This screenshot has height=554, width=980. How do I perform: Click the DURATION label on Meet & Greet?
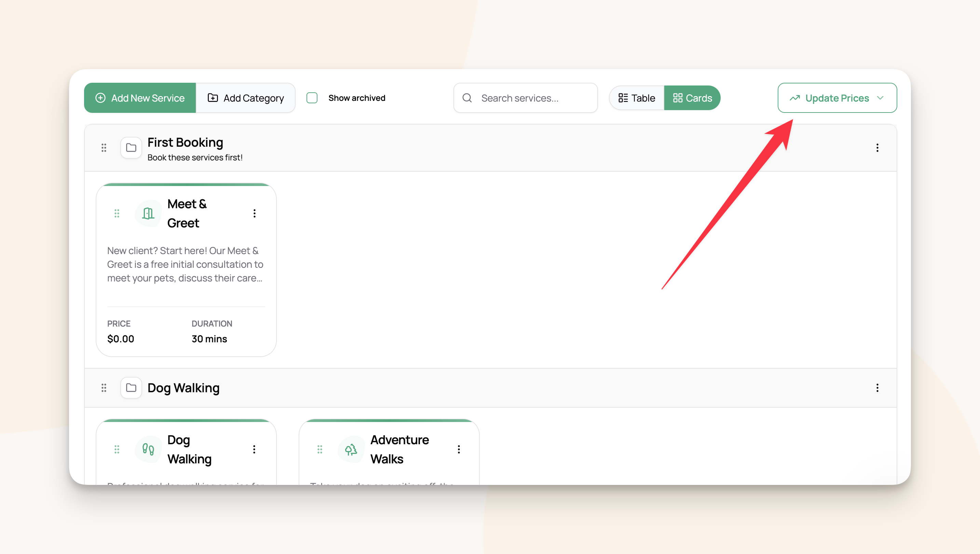[212, 324]
